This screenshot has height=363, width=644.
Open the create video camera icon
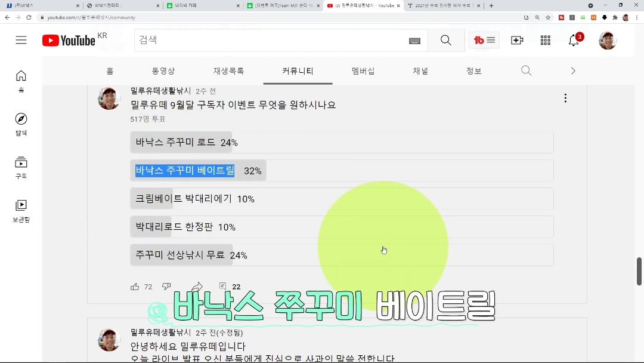[x=516, y=40]
